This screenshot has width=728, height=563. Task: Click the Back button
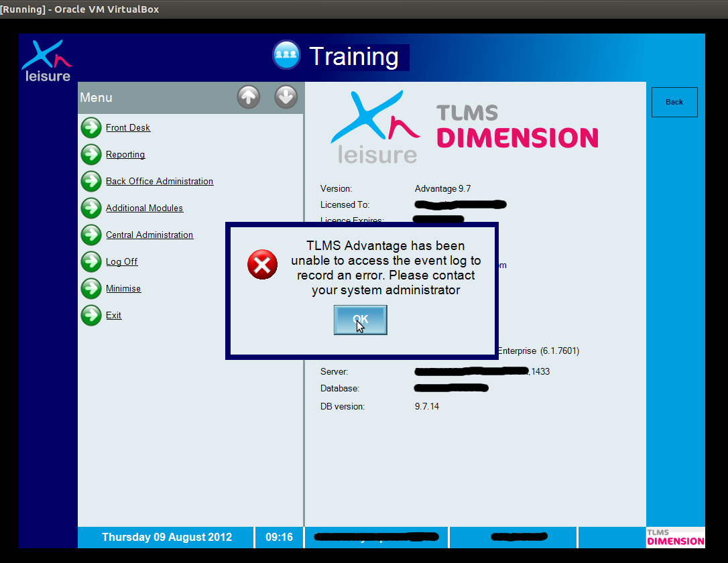click(x=674, y=102)
